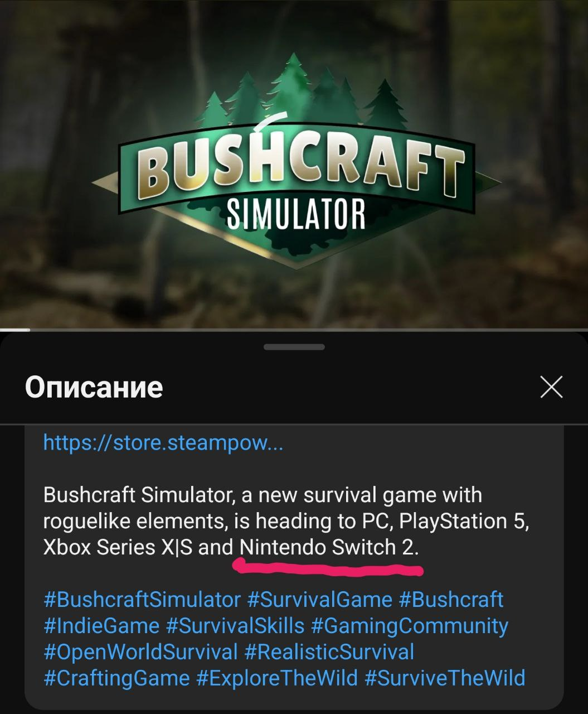Image resolution: width=588 pixels, height=714 pixels.
Task: Tap the Bushcraft Simulator video area
Action: 294,164
